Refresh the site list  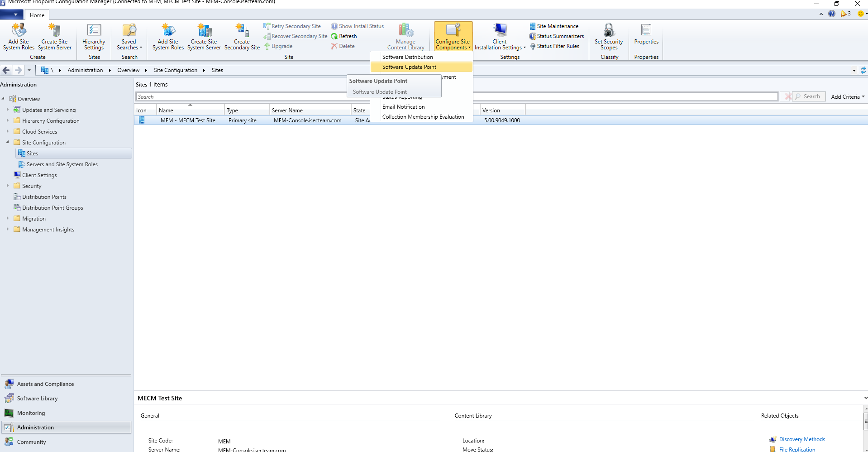(x=348, y=36)
